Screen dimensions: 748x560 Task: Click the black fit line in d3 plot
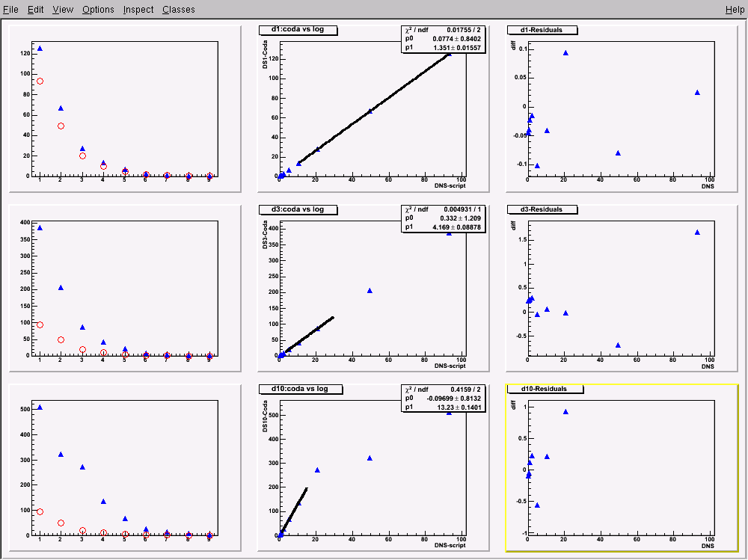tap(310, 334)
